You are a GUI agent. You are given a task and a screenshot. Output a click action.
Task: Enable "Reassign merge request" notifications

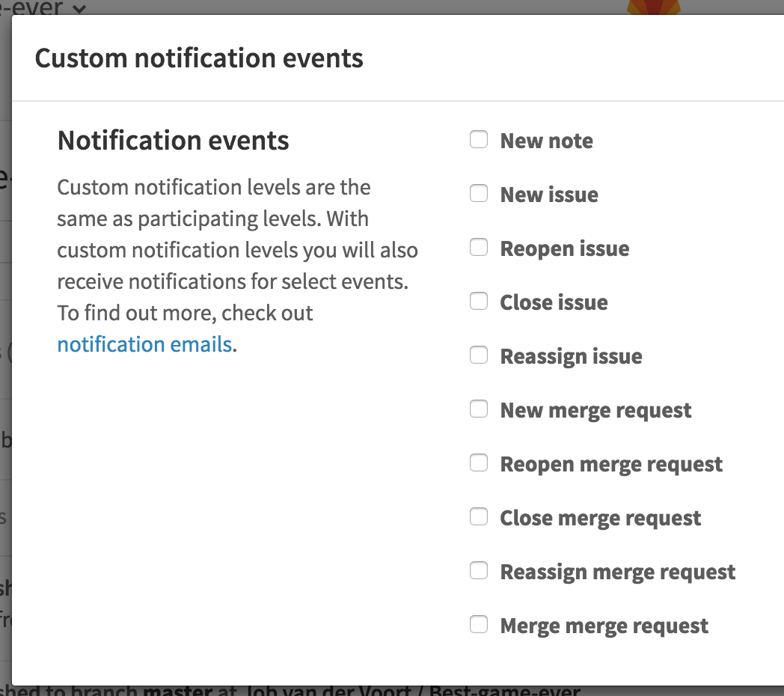point(478,570)
